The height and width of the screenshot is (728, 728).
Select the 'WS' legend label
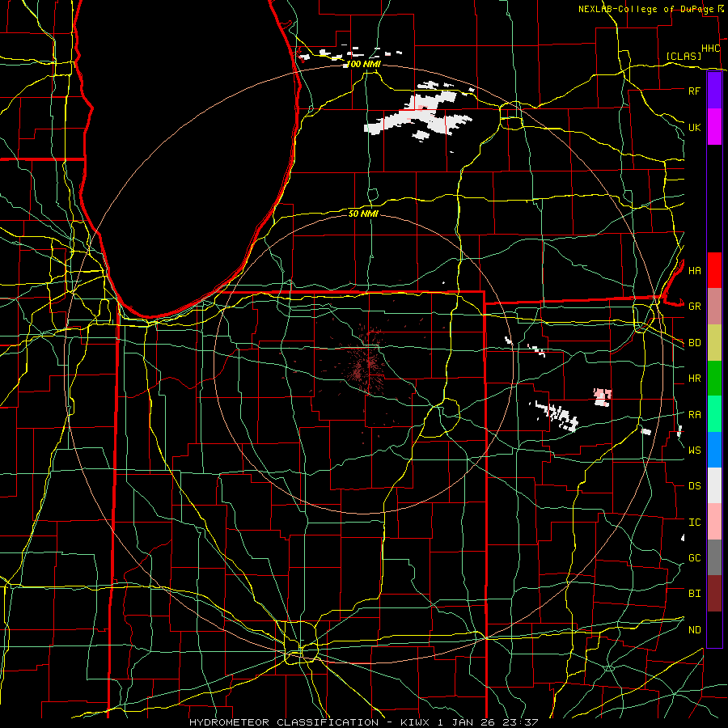pyautogui.click(x=694, y=451)
